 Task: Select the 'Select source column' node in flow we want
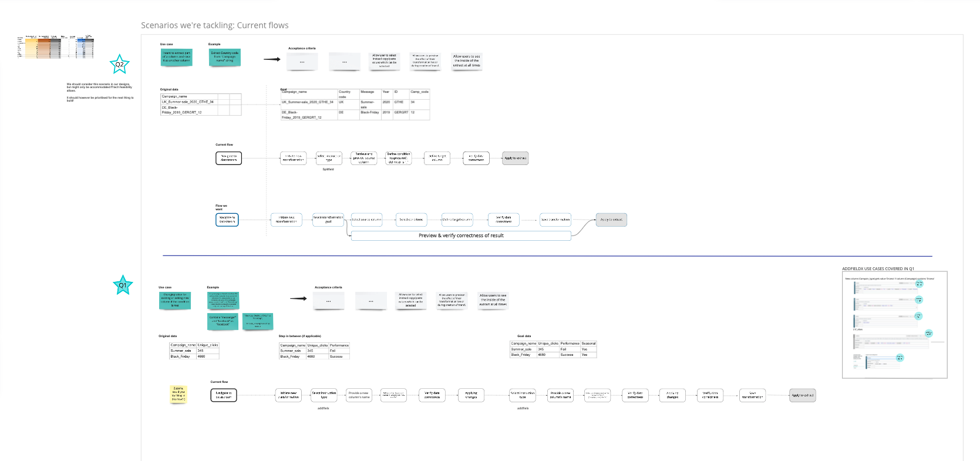click(366, 220)
